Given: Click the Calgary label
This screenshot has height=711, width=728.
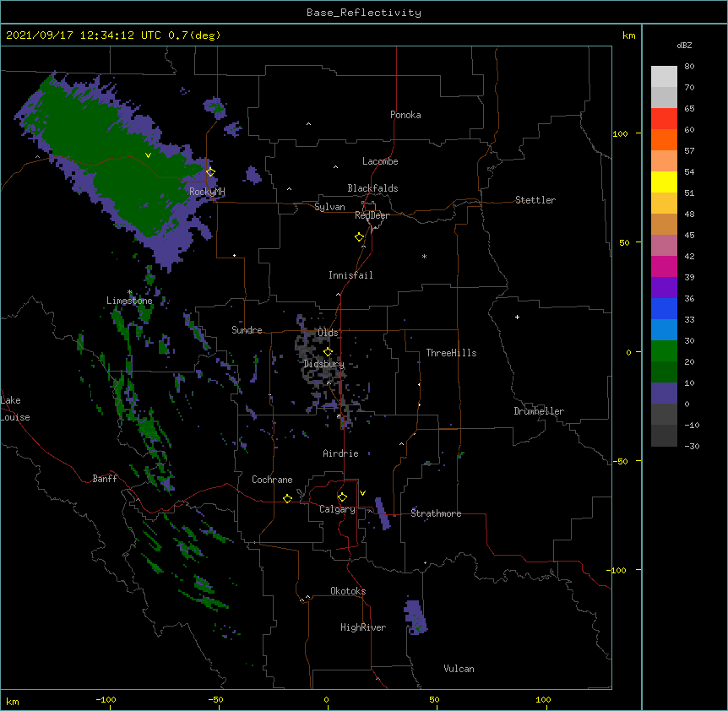Looking at the screenshot, I should coord(337,509).
